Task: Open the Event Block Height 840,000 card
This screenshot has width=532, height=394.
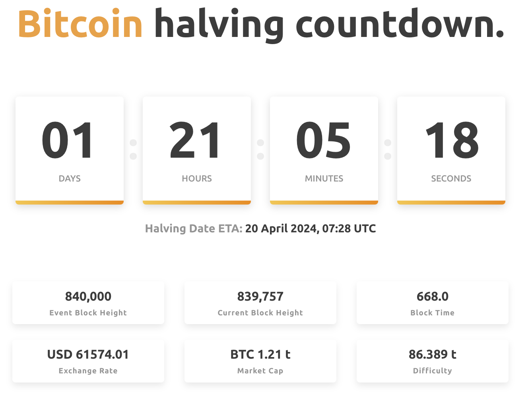Action: [x=88, y=303]
